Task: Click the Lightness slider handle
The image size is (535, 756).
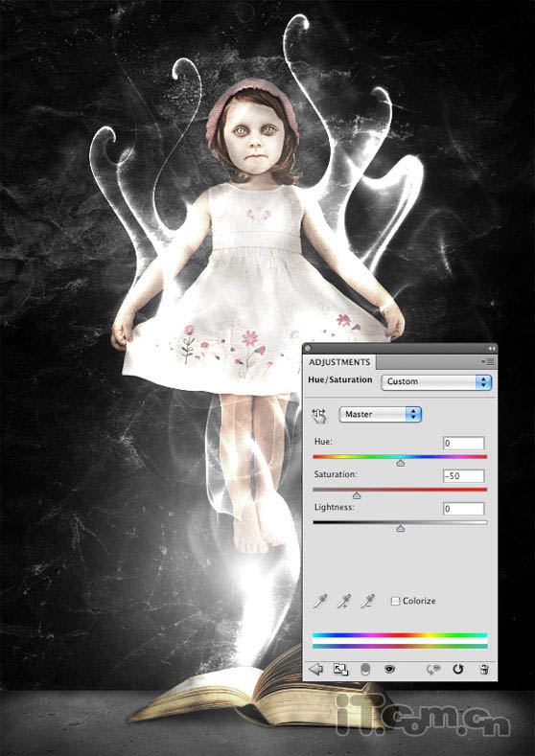Action: [x=400, y=528]
